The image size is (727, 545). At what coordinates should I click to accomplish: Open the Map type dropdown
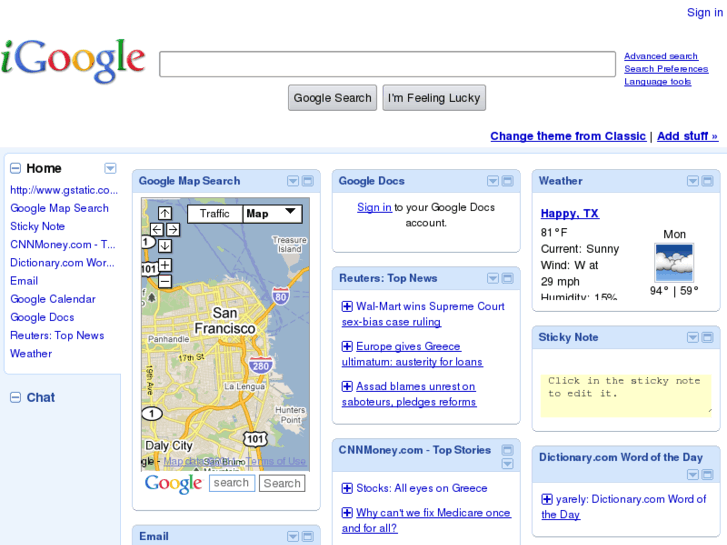click(x=272, y=214)
